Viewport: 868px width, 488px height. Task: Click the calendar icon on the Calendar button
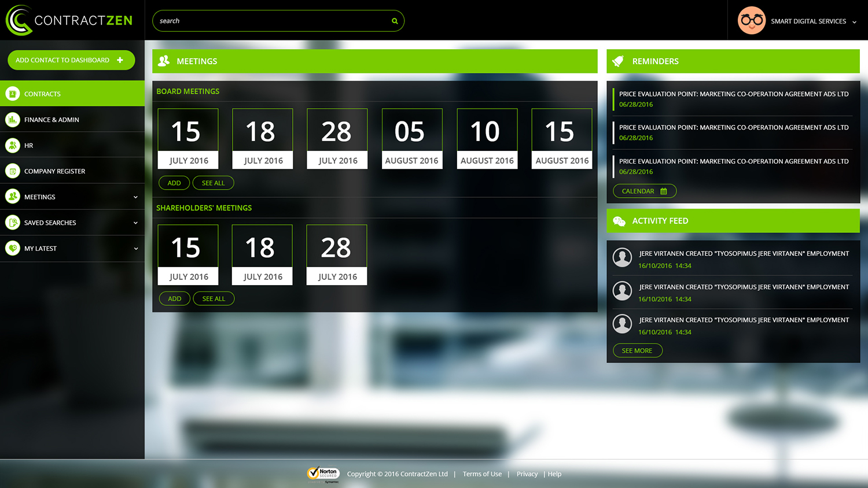(x=665, y=191)
